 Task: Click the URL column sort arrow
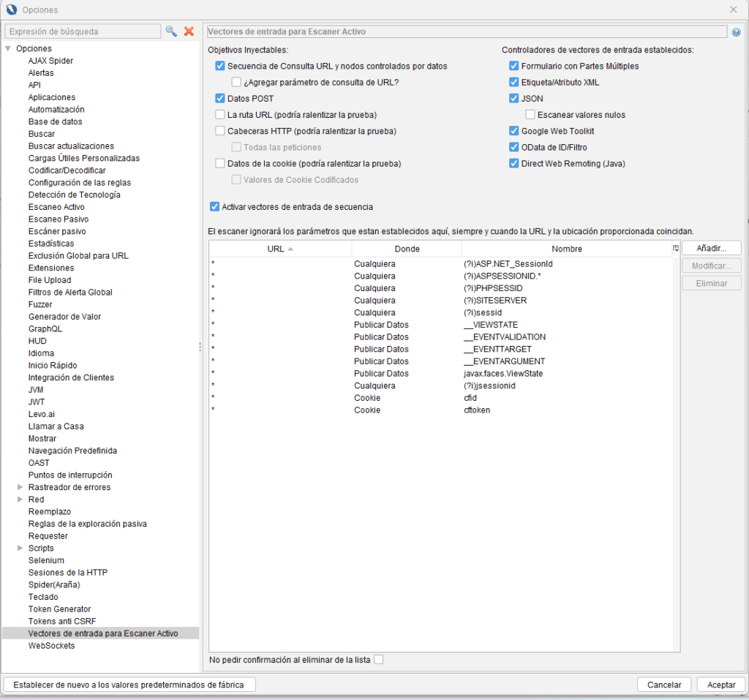[x=290, y=249]
